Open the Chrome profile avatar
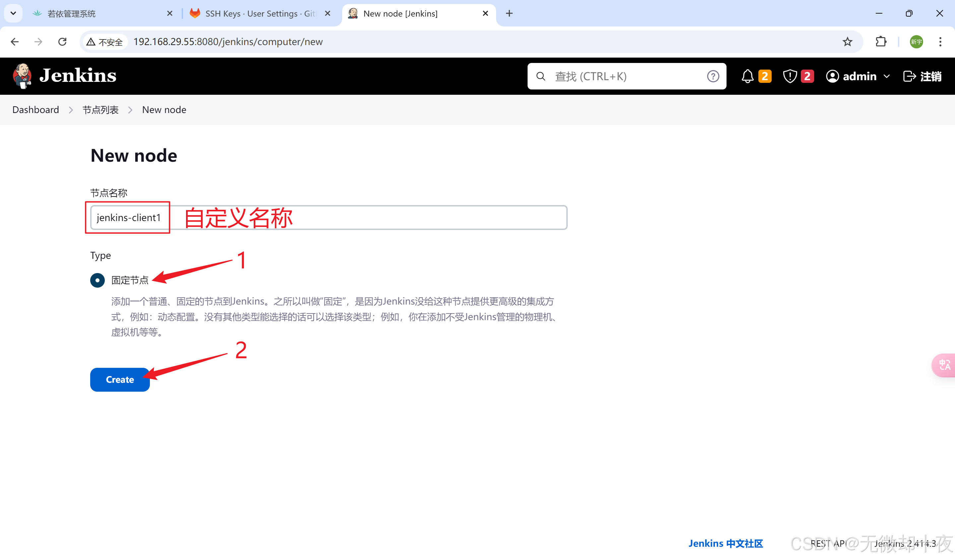 [916, 42]
